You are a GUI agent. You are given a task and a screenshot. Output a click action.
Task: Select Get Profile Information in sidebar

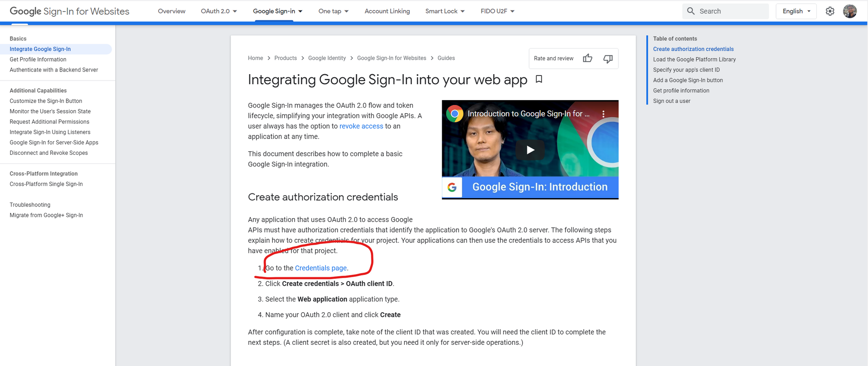pyautogui.click(x=38, y=59)
